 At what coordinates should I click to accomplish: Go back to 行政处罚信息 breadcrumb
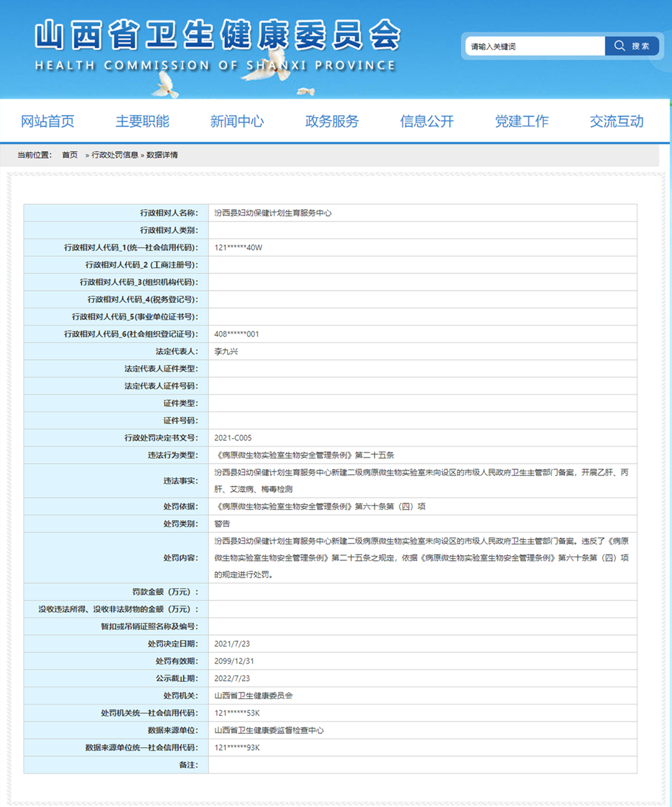(114, 155)
